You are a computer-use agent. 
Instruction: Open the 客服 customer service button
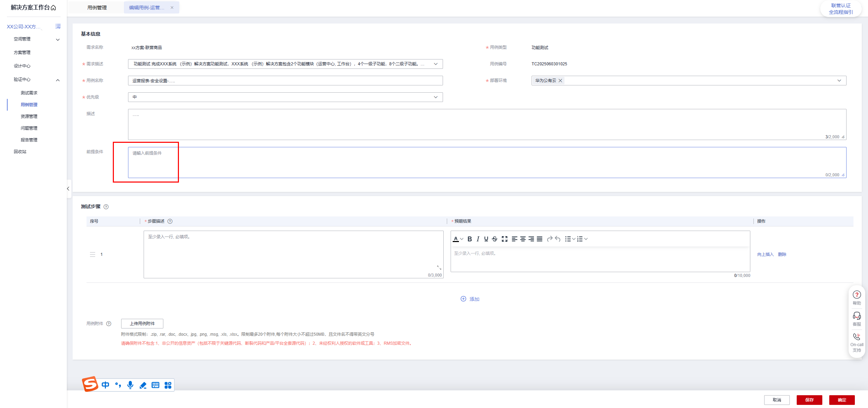click(x=857, y=319)
